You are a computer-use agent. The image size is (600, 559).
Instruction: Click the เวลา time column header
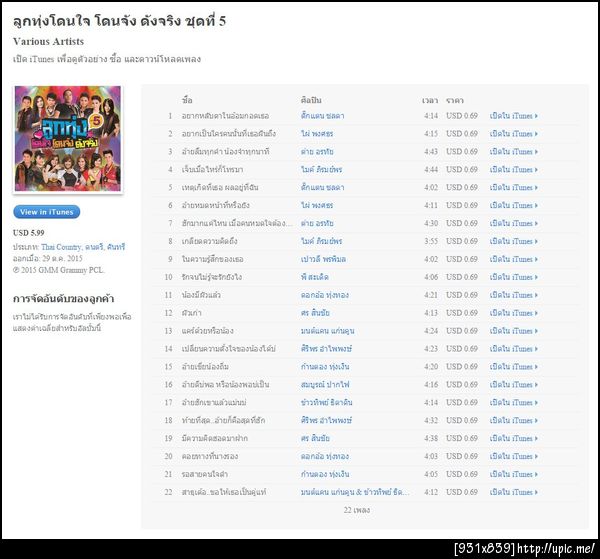pyautogui.click(x=430, y=100)
